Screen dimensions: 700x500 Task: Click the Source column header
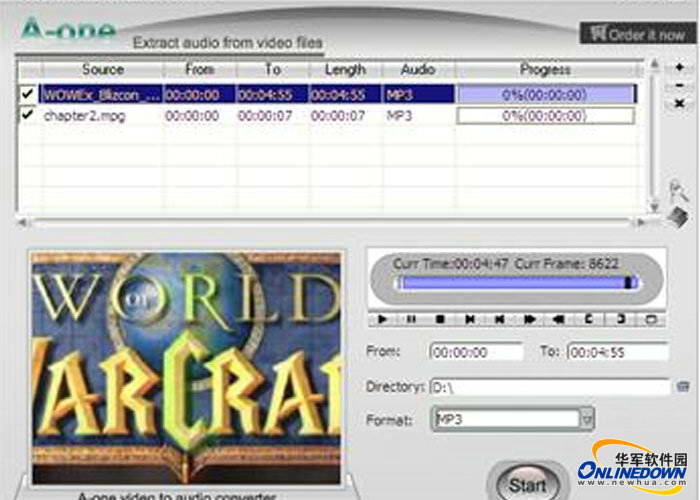(x=103, y=70)
